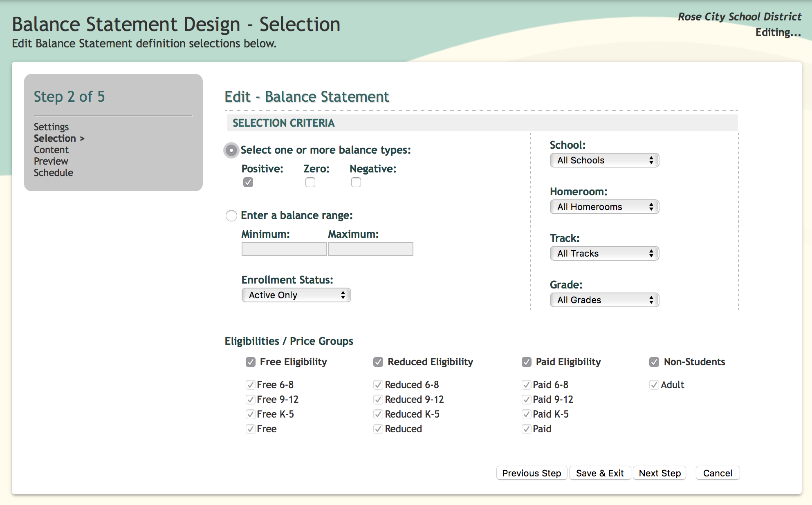Screen dimensions: 812x505
Task: Click the Previous Step button
Action: tap(532, 473)
